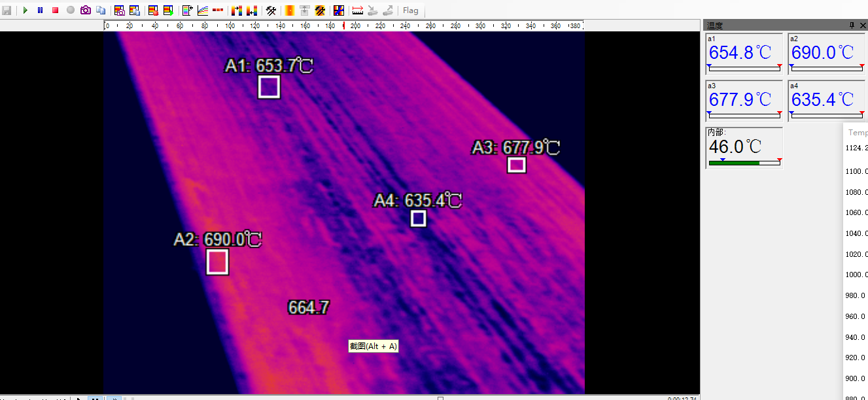
Task: Stop playback with red square
Action: click(x=56, y=10)
